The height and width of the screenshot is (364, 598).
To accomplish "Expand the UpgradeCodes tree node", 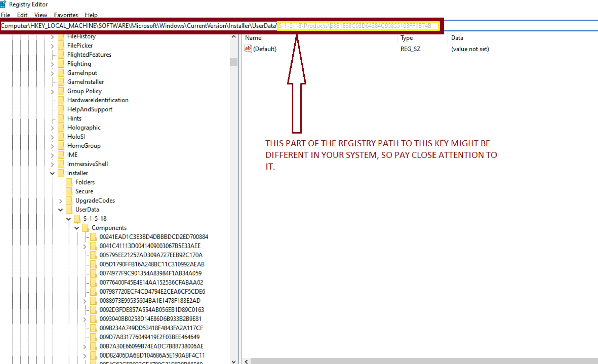I will (60, 201).
